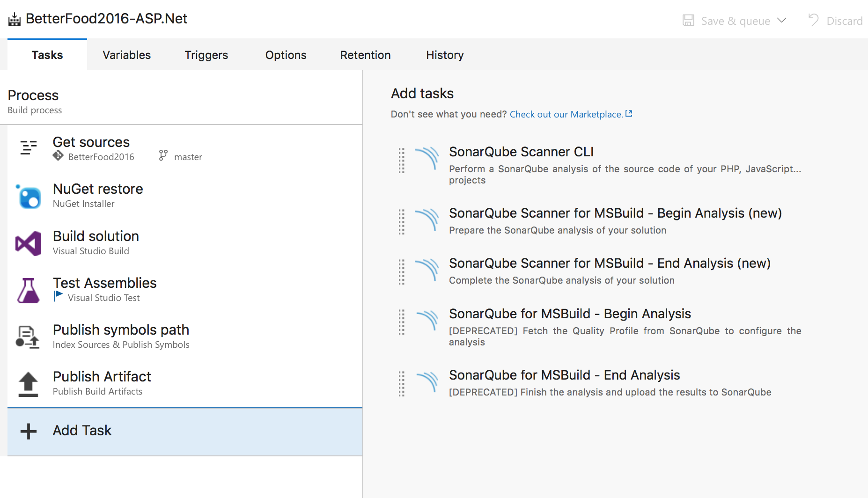This screenshot has height=498, width=868.
Task: Click the Visual Studio Test subtitle
Action: tap(103, 298)
